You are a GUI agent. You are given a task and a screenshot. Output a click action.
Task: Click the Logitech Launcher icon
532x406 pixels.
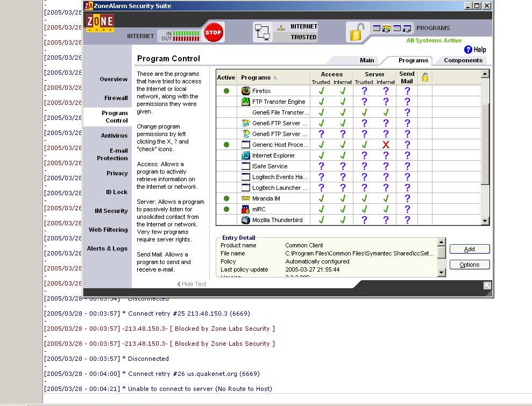(x=246, y=188)
